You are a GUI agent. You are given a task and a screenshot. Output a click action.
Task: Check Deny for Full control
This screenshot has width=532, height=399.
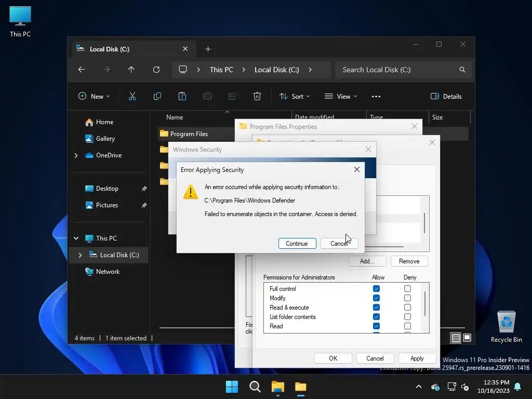pos(407,288)
